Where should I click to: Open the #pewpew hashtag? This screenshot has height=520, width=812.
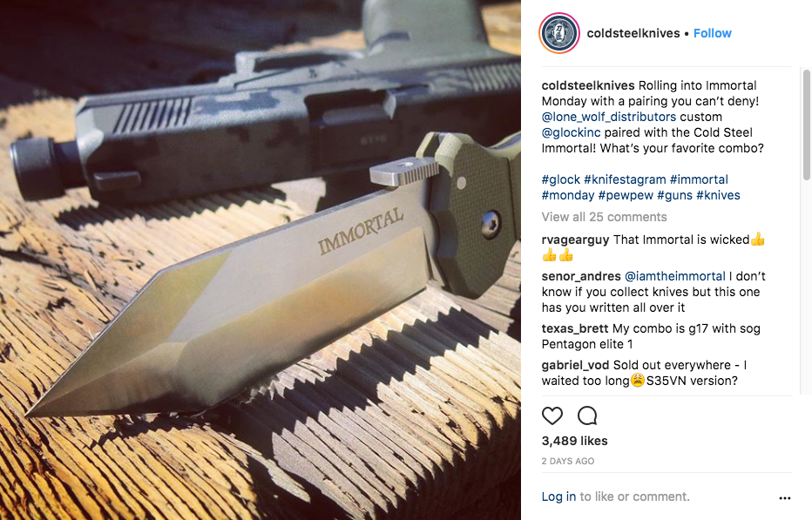[x=626, y=195]
